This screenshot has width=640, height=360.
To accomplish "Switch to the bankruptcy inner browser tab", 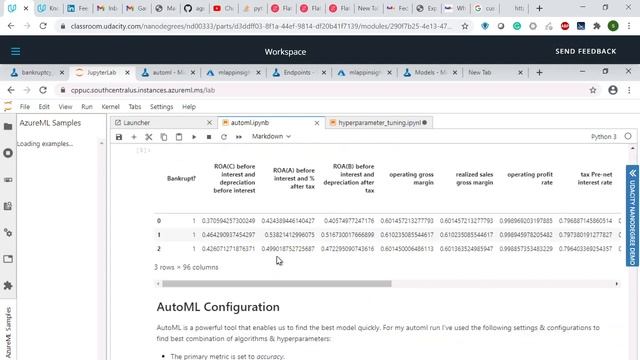I will [37, 72].
